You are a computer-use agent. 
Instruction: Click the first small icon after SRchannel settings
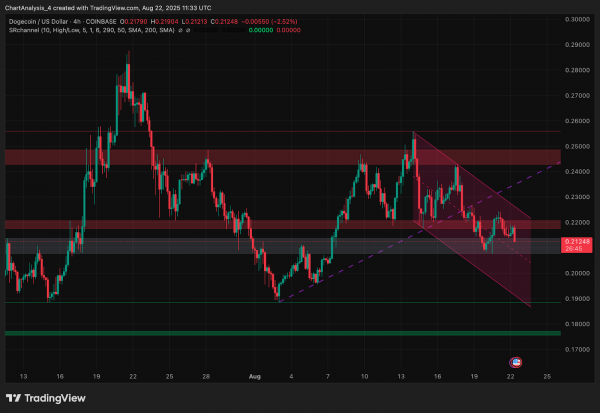tap(180, 30)
